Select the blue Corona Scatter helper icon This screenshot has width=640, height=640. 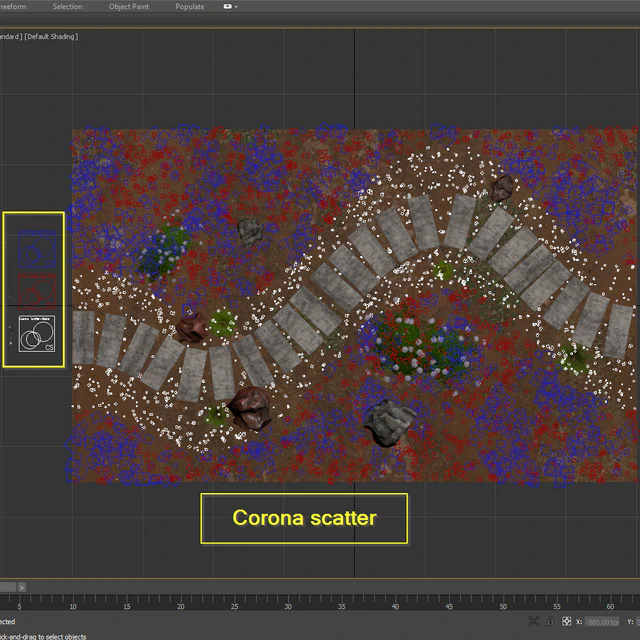click(x=37, y=249)
